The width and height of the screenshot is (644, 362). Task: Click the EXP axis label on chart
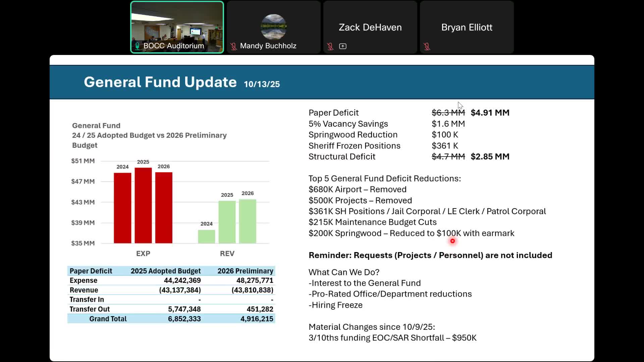point(143,253)
